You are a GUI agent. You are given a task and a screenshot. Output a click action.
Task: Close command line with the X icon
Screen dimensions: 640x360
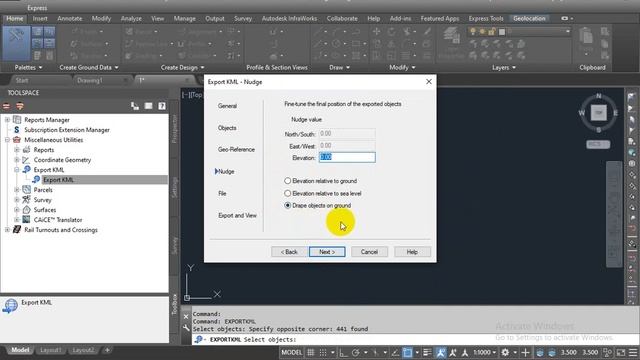point(186,316)
